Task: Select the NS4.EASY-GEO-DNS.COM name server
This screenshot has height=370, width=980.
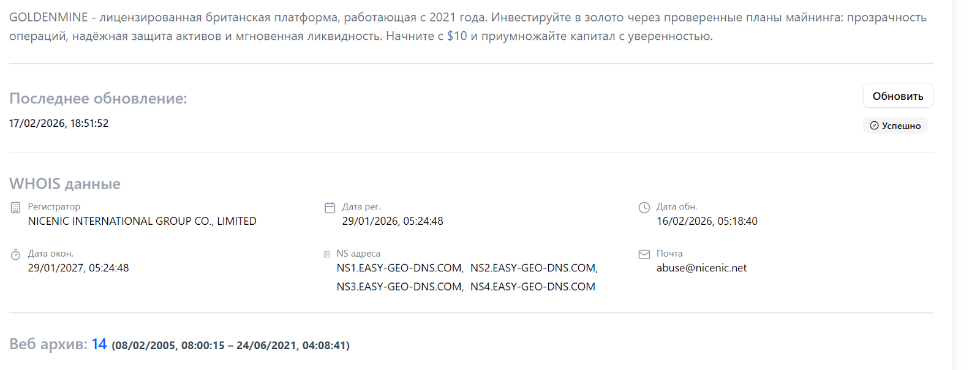Action: click(x=533, y=287)
